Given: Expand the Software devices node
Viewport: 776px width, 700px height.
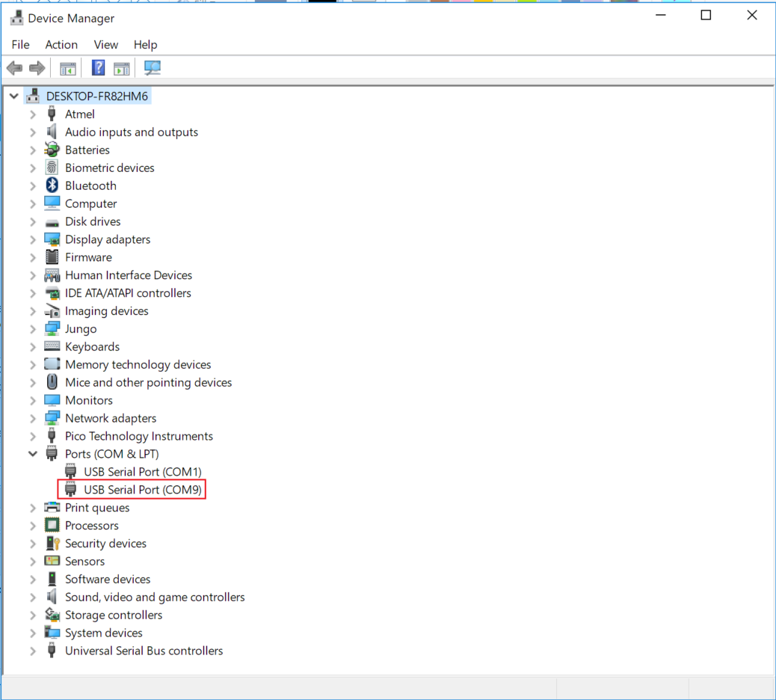Looking at the screenshot, I should (x=33, y=579).
